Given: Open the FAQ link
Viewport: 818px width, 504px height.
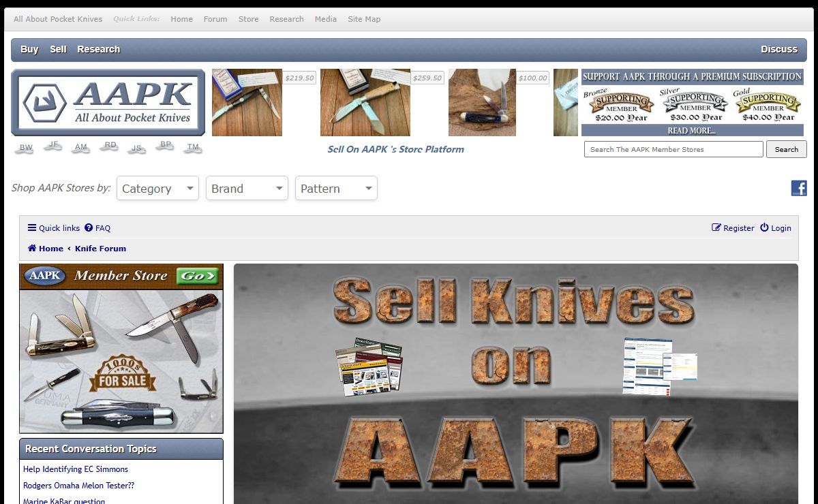Looking at the screenshot, I should click(x=97, y=228).
